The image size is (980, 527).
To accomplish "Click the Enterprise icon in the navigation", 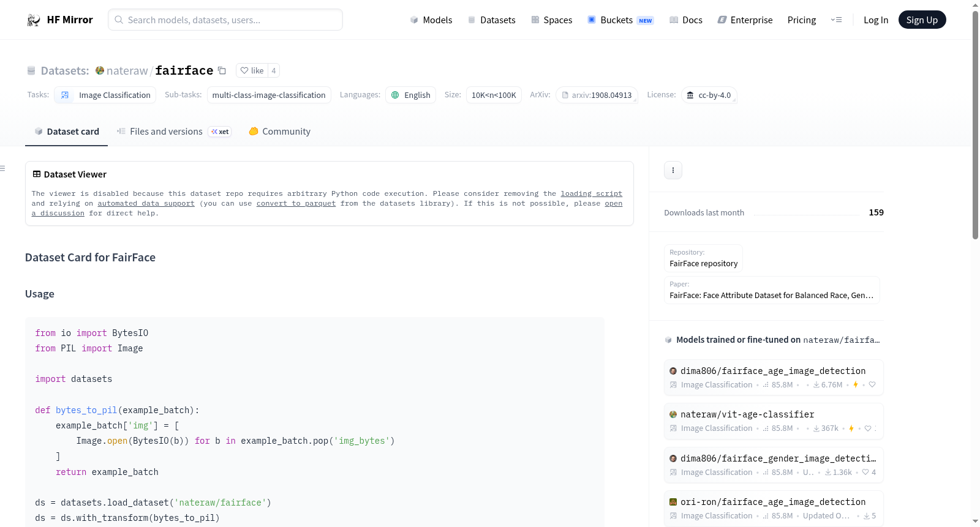I will tap(722, 20).
